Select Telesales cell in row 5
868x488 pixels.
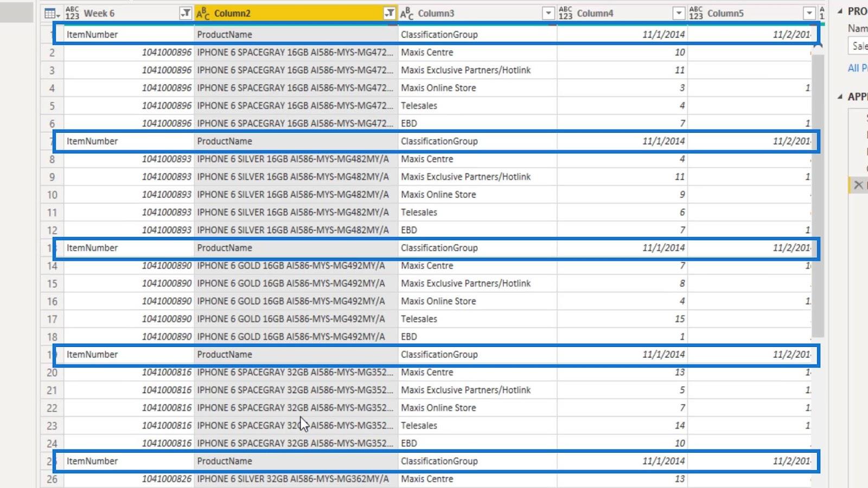(477, 106)
